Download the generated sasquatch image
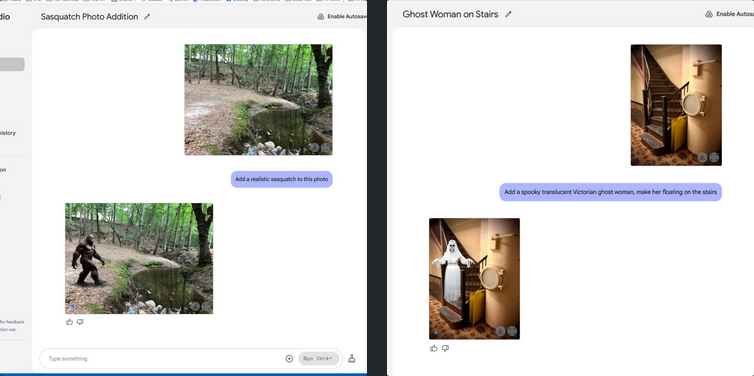 195,306
